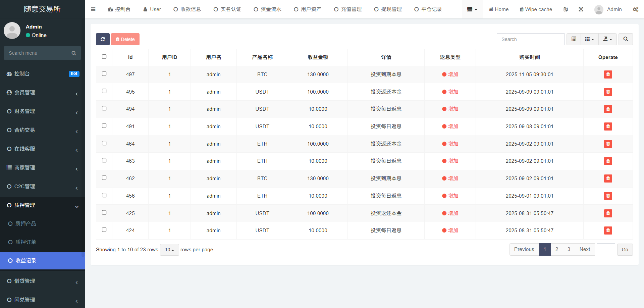
Task: Select the checkbox for row 495
Action: pos(104,91)
